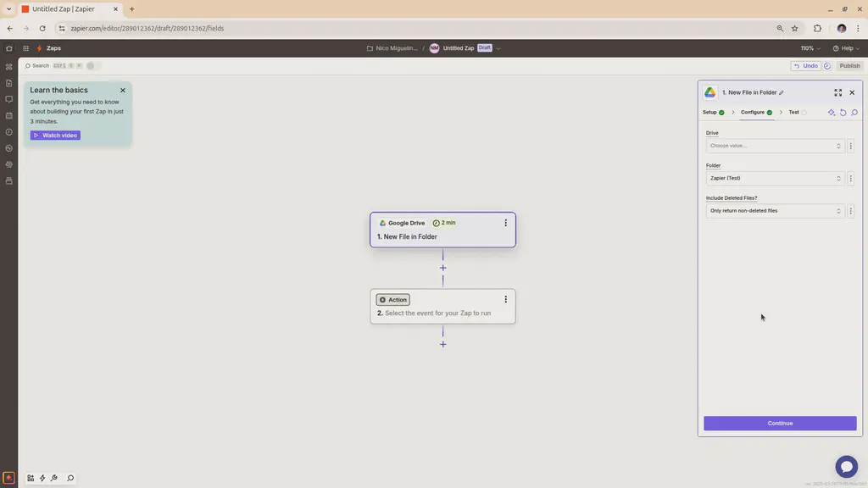Screen dimensions: 868x488
Task: Switch to the Test tab
Action: point(794,112)
